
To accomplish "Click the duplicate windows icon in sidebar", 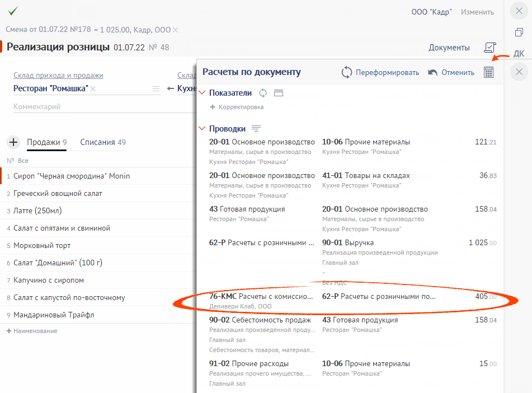I will pyautogui.click(x=519, y=32).
